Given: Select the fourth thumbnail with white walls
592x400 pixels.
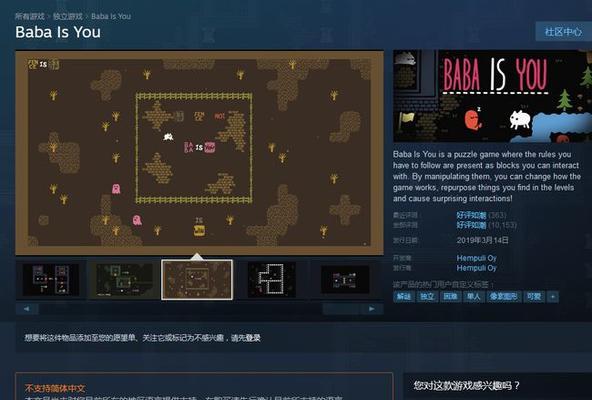Looking at the screenshot, I should 271,280.
